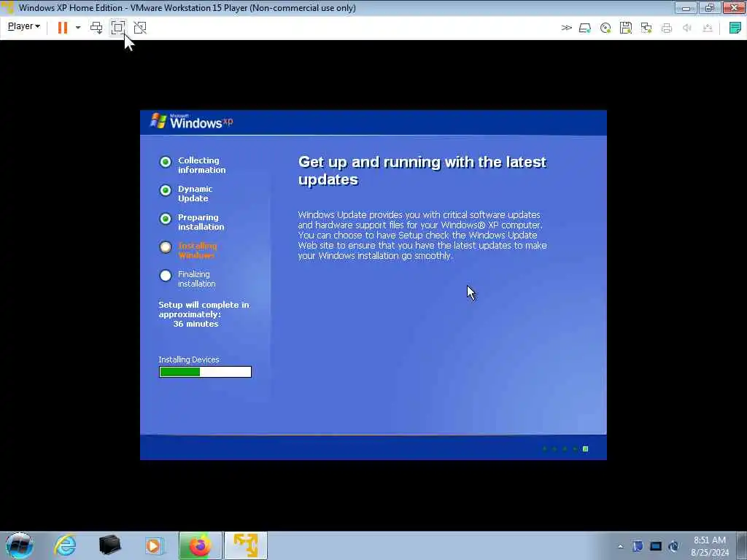Screen dimensions: 747x560
Task: Show hidden system tray icons
Action: click(x=620, y=546)
